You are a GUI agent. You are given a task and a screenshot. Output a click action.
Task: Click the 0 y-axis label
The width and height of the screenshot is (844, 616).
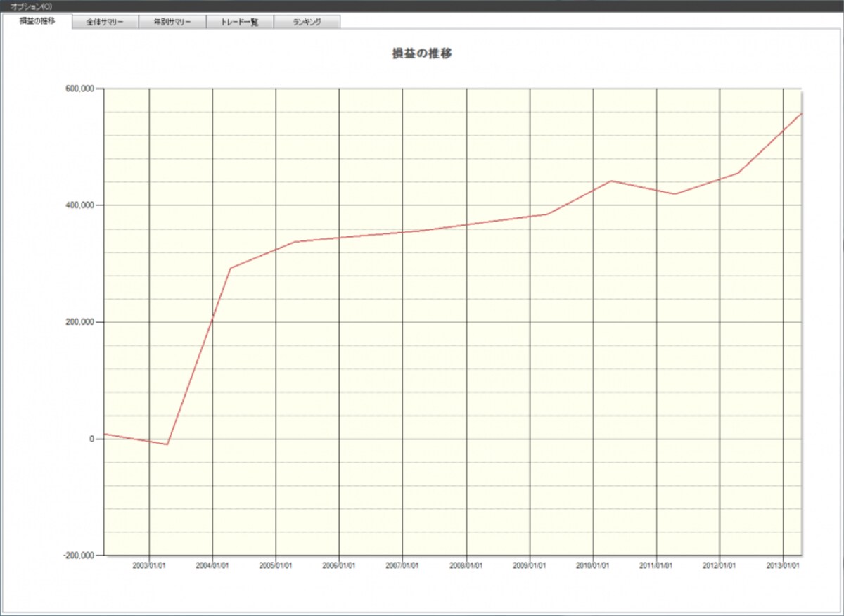pos(92,439)
